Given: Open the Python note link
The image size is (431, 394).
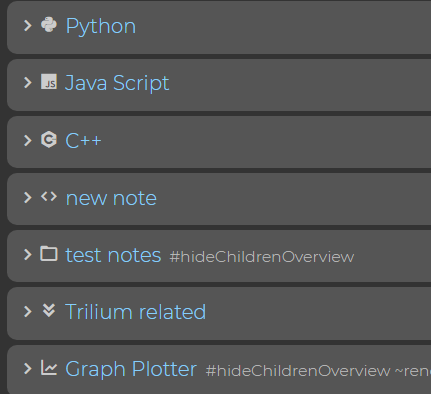Looking at the screenshot, I should click(101, 26).
